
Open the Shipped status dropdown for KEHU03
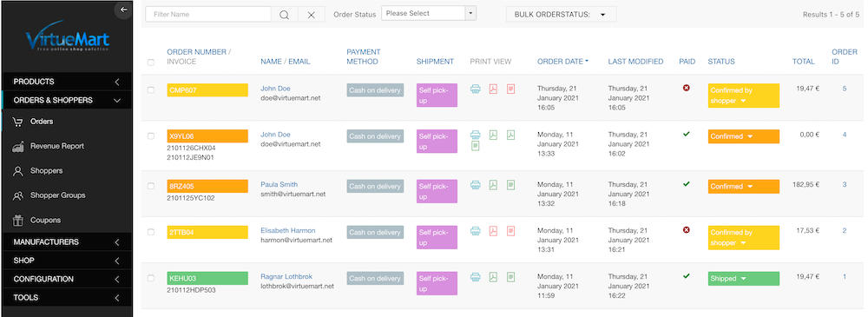[744, 279]
